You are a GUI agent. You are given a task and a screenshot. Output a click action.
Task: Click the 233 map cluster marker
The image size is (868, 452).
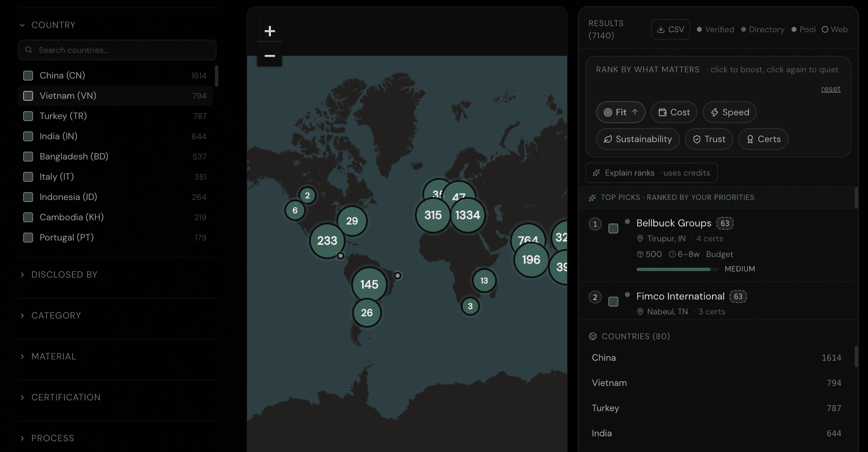[x=327, y=241]
